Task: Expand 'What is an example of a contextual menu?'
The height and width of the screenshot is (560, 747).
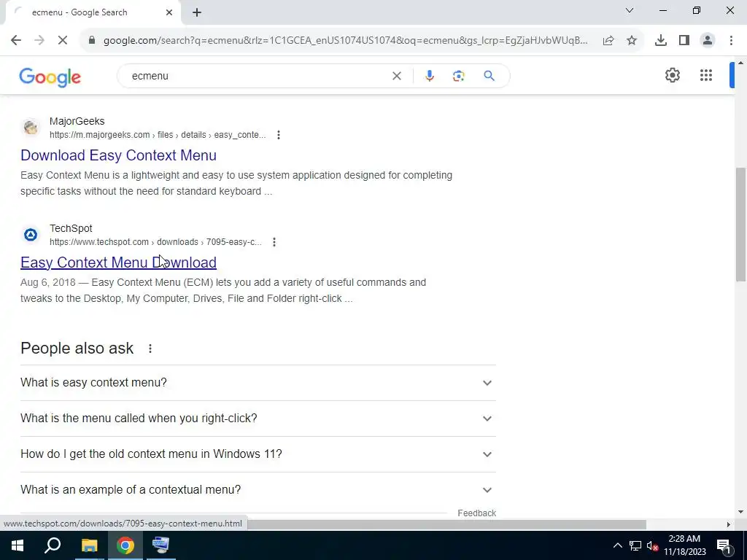Action: (x=258, y=490)
